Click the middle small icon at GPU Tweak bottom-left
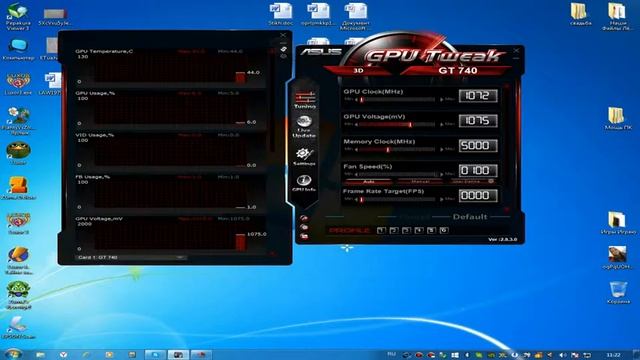Image resolution: width=640 pixels, height=360 pixels. click(x=304, y=227)
